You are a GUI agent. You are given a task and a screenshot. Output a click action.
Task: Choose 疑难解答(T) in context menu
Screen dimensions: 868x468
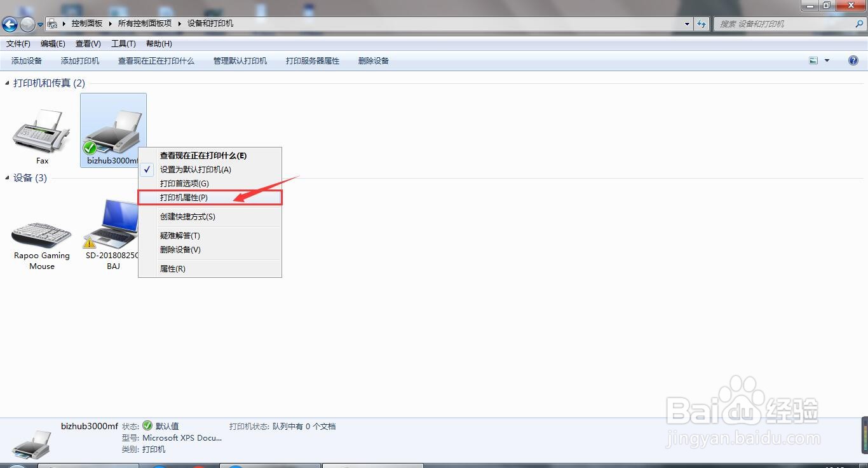tap(210, 236)
